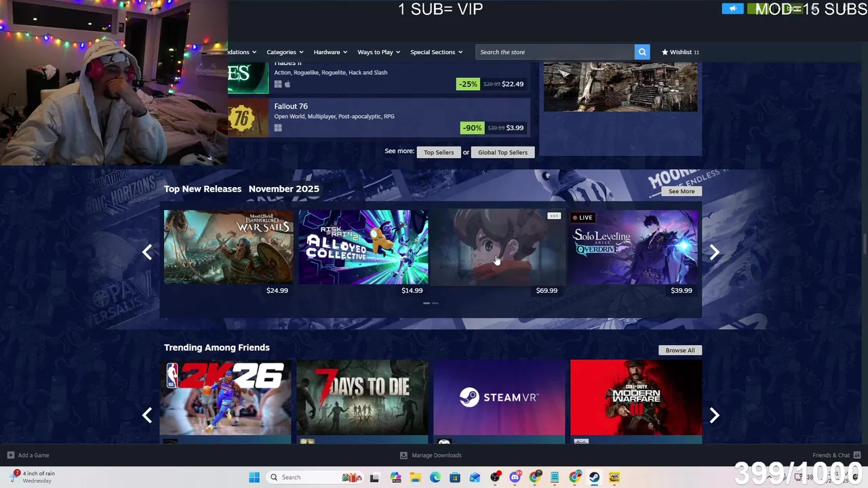Image resolution: width=868 pixels, height=488 pixels.
Task: Click the $39.99 price under Solo Leveling
Action: 682,290
